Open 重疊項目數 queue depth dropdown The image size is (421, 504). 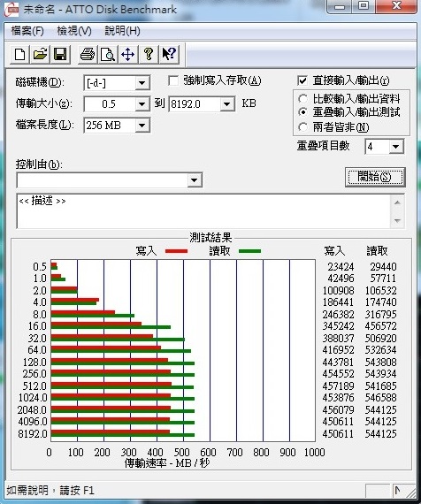coord(396,147)
